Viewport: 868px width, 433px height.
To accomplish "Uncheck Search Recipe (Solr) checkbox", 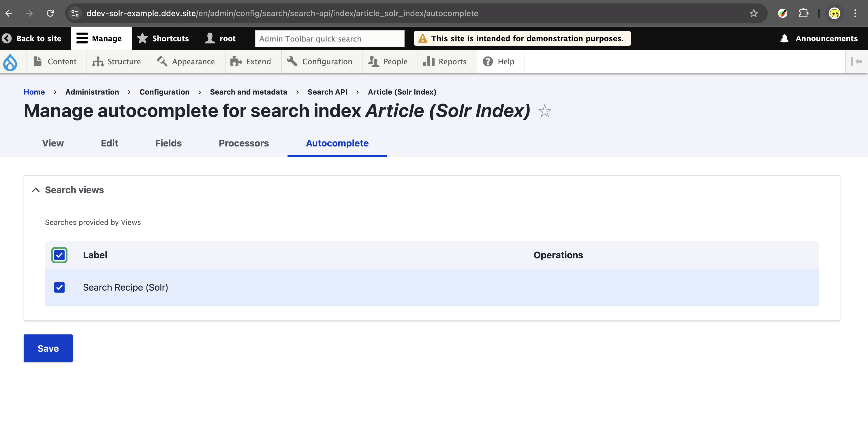I will 59,287.
